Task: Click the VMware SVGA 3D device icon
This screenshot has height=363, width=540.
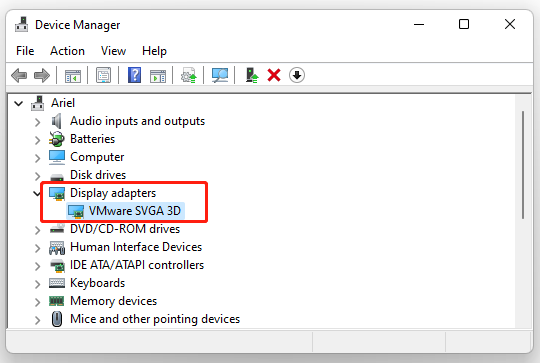Action: tap(76, 211)
